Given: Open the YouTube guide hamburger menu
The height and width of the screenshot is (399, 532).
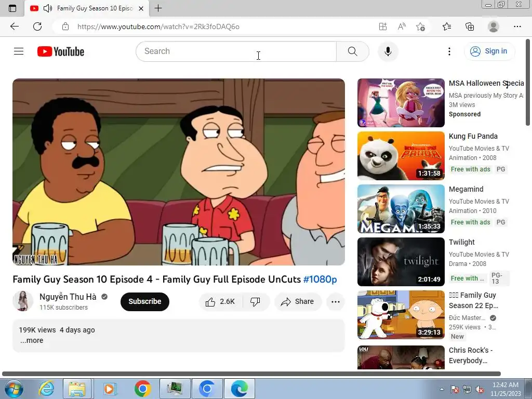Looking at the screenshot, I should point(19,51).
